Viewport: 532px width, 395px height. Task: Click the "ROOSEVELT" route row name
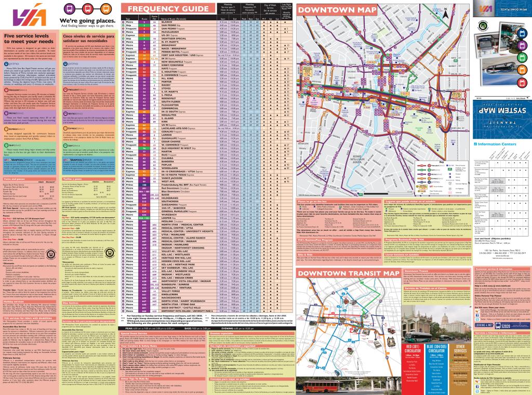[169, 98]
